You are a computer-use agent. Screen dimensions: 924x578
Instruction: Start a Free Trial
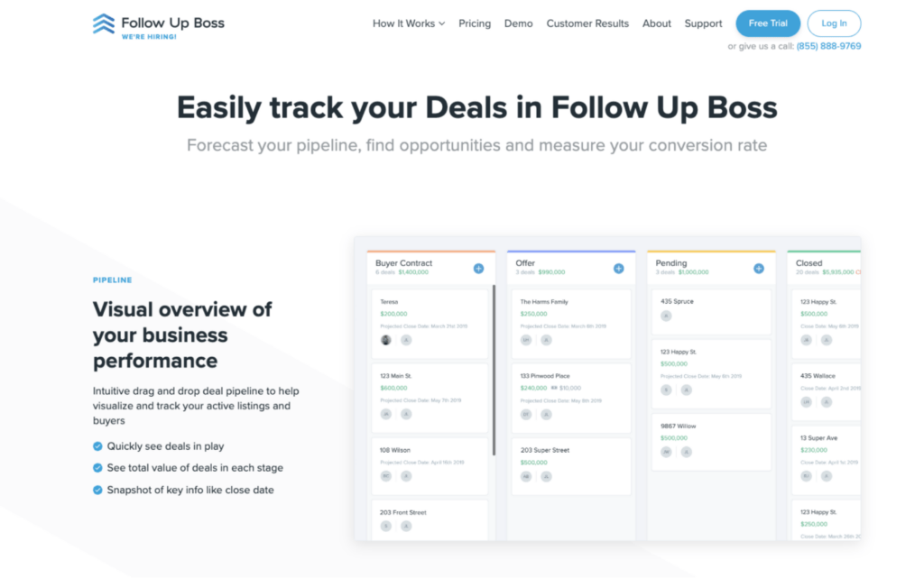(768, 23)
